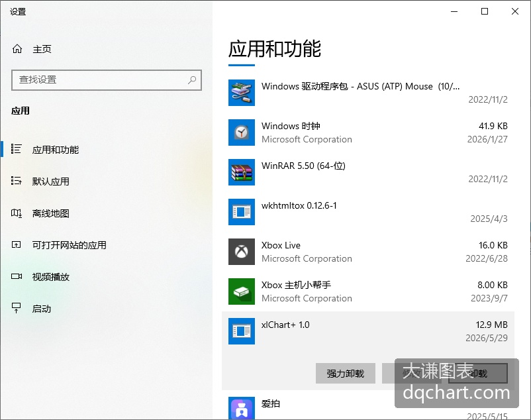The width and height of the screenshot is (531, 420).
Task: Click Microsoft Corporation under Windows 时钟
Action: (x=307, y=139)
